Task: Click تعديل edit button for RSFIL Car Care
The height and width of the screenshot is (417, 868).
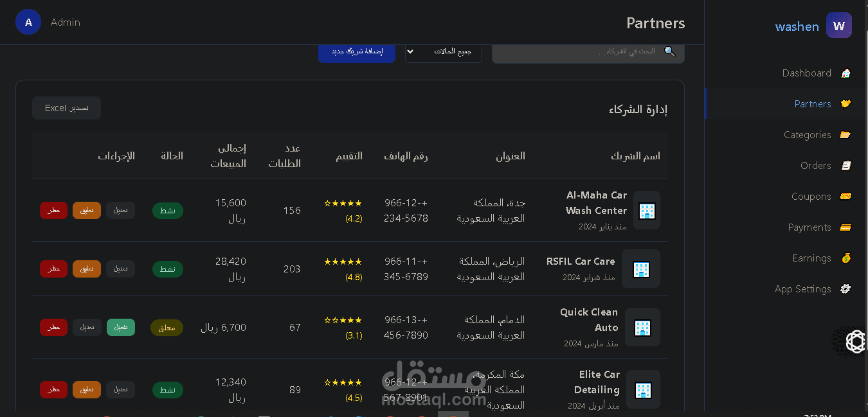Action: [120, 269]
